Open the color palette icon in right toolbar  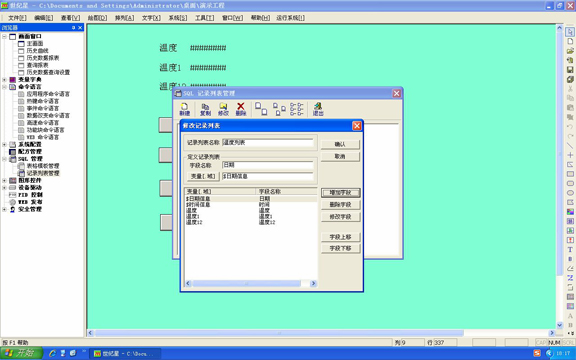click(570, 212)
